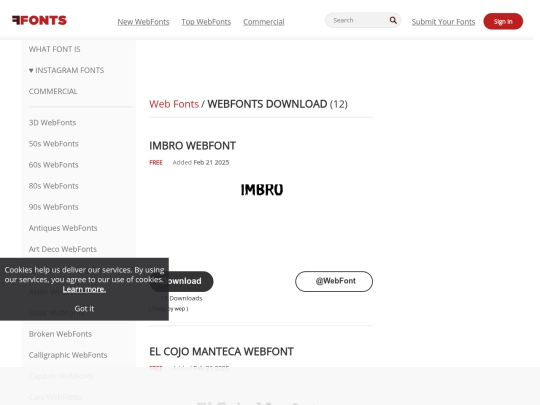Click 'Added Feb 21 2025' text
This screenshot has height=405, width=540.
click(x=201, y=163)
